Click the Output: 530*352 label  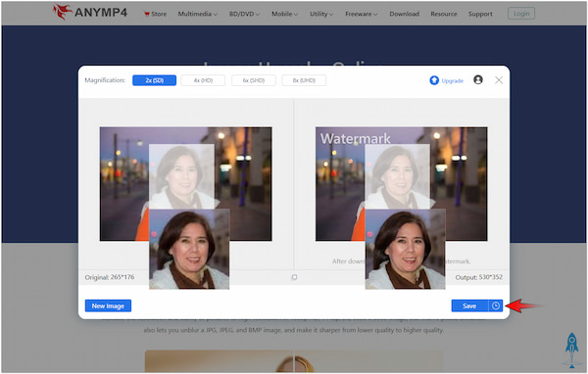click(x=478, y=277)
